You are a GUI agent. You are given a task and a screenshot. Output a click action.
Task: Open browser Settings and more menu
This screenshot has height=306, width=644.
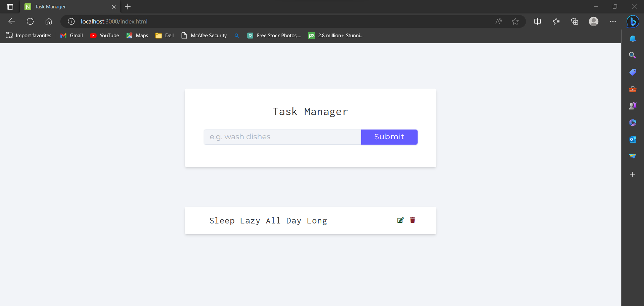pyautogui.click(x=613, y=21)
